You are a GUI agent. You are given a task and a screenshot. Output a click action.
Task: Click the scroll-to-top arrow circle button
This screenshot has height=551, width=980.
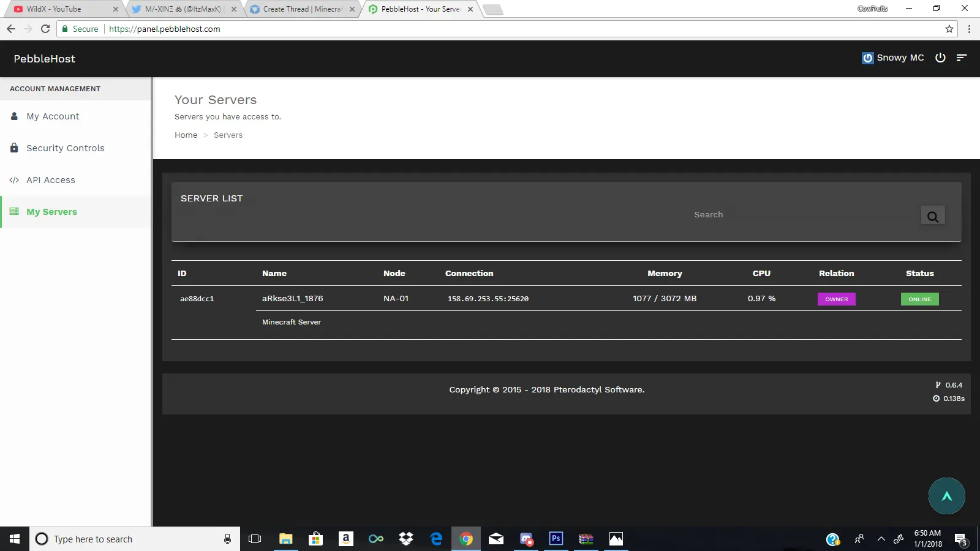946,496
